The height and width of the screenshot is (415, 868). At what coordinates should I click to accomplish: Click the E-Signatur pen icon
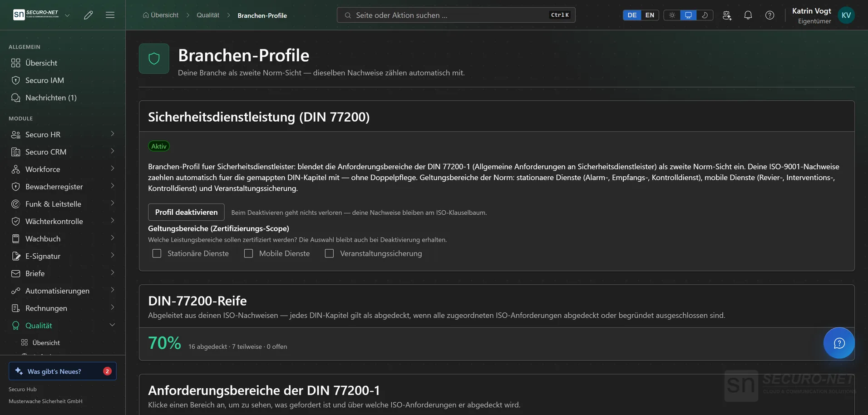coord(16,256)
